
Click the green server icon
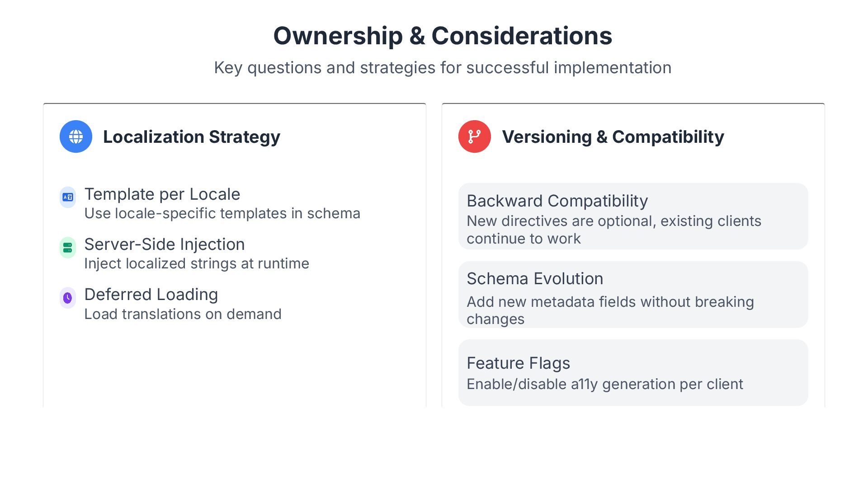click(x=68, y=248)
